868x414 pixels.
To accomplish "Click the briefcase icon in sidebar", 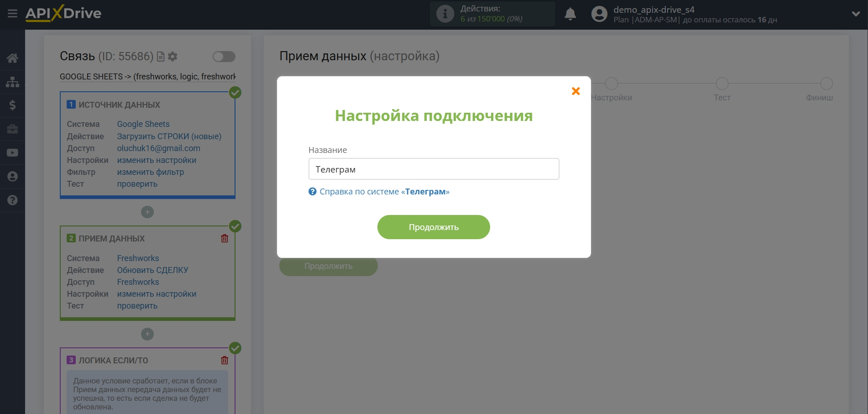I will tap(12, 129).
